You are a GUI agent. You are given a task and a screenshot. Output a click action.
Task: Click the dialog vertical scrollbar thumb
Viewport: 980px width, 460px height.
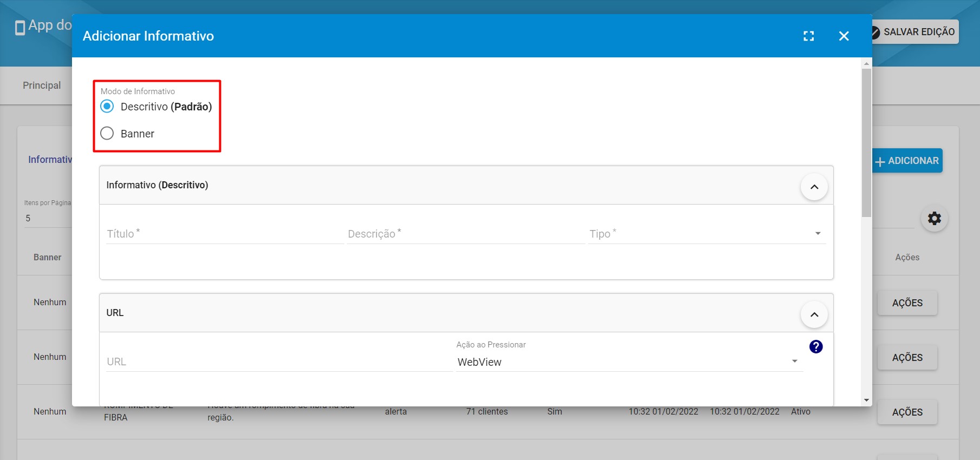coord(867,142)
